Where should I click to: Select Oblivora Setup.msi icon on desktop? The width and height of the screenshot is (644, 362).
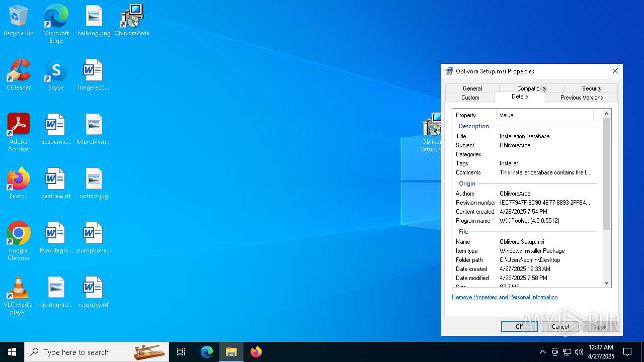pos(431,133)
